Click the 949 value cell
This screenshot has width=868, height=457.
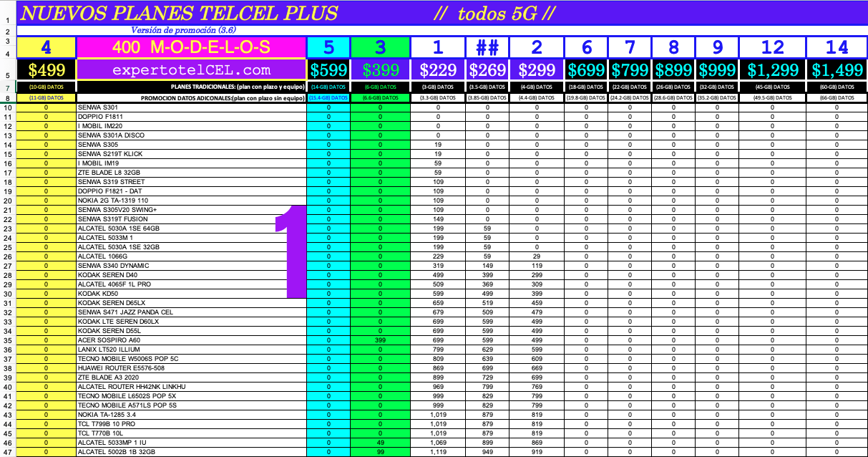click(487, 452)
